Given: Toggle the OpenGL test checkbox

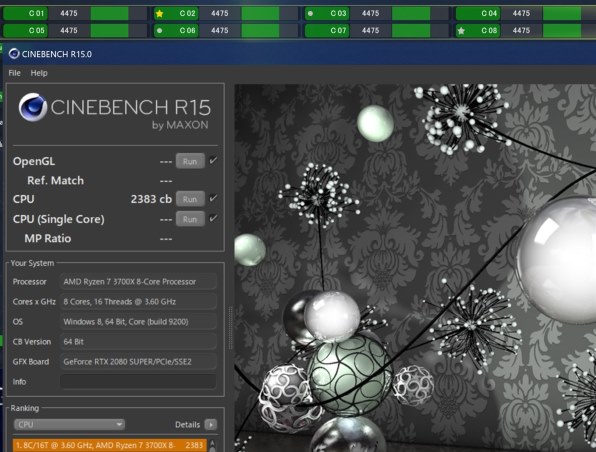Looking at the screenshot, I should coord(213,160).
